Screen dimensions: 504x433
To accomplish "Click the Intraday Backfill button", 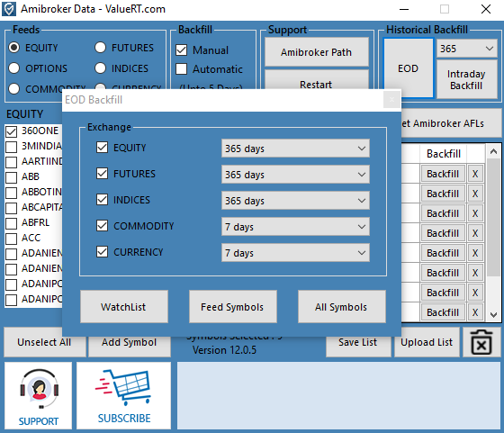I will pos(467,79).
